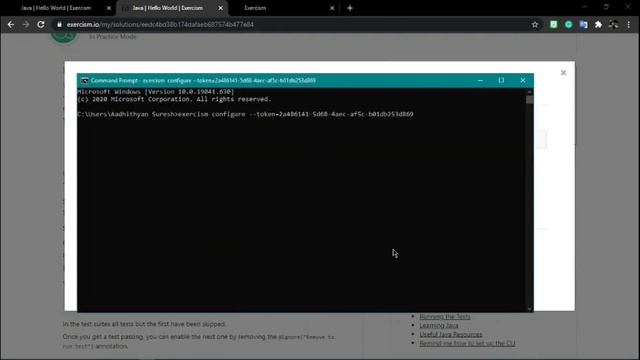640x360 pixels.
Task: Click Microsoft Windows version text line
Action: (156, 92)
